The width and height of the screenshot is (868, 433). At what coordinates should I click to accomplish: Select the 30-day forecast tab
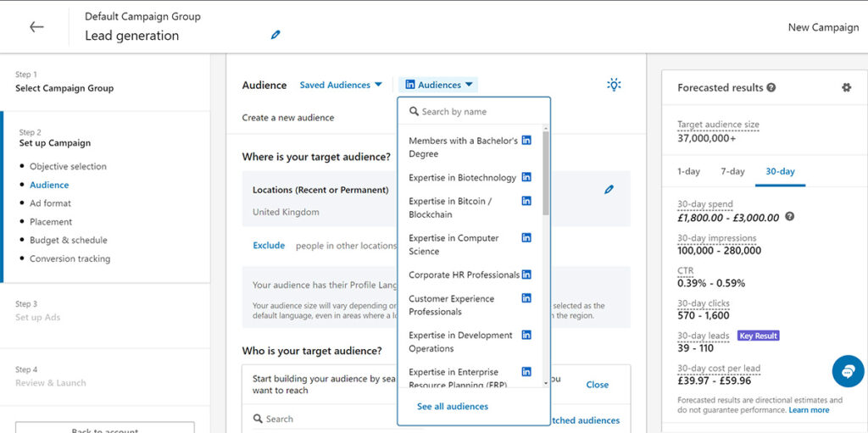pos(780,171)
